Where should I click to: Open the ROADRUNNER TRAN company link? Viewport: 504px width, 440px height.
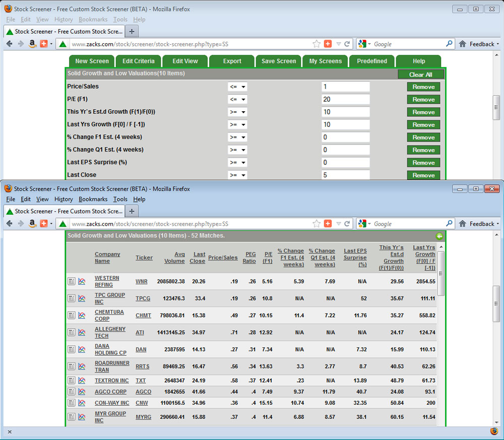(112, 366)
